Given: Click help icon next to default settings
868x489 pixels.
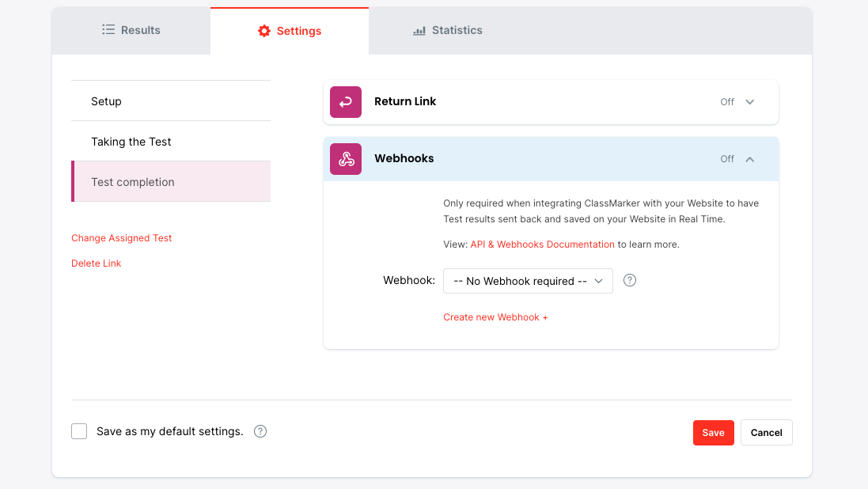Looking at the screenshot, I should 260,431.
